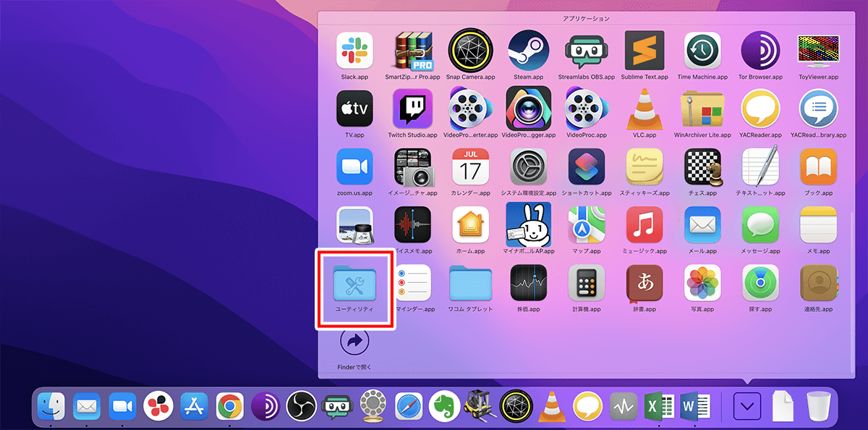868x430 pixels.
Task: Launch the Mynaportal rabbit app icon
Action: point(528,225)
